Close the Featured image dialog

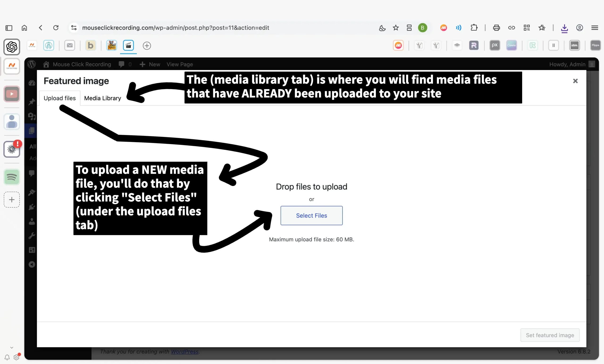coord(575,81)
